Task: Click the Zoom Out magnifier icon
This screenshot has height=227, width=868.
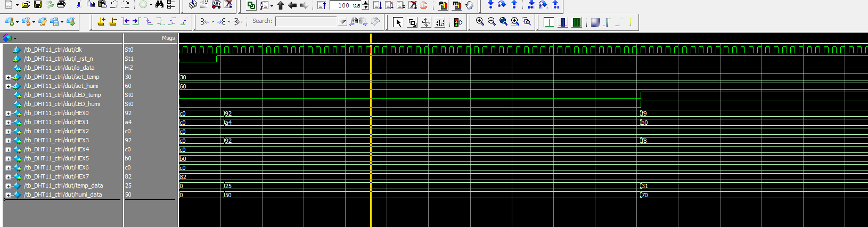Action: tap(492, 22)
